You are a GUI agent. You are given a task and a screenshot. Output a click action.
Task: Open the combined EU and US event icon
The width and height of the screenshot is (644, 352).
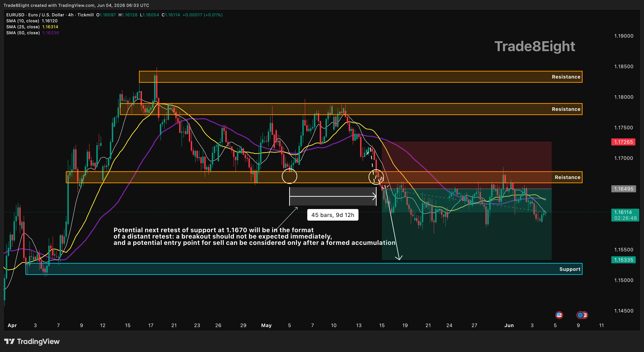coord(582,315)
